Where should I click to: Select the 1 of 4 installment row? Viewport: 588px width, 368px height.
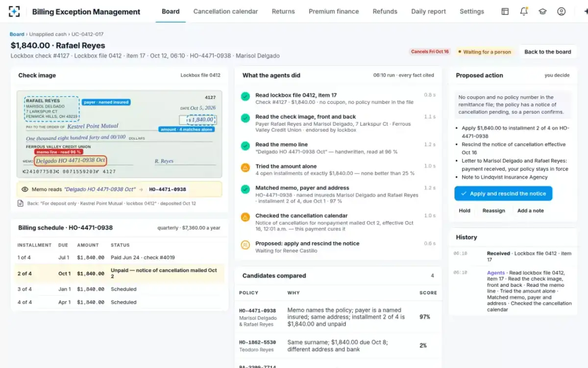(119, 257)
